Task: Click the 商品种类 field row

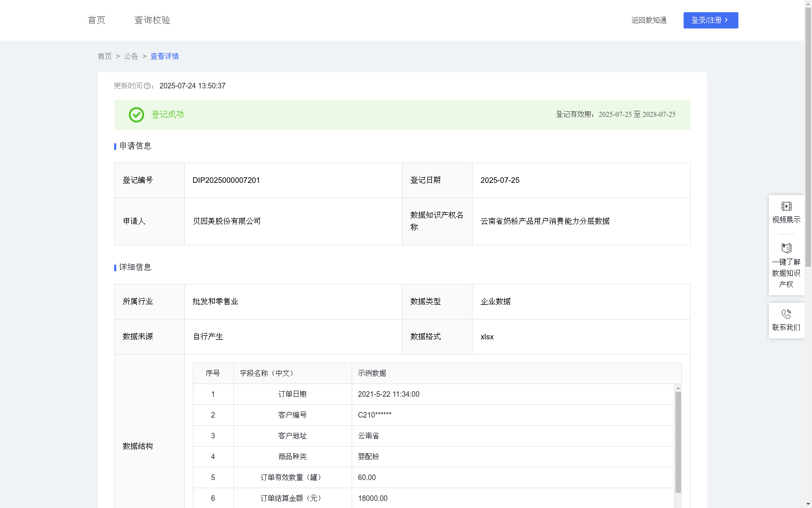Action: click(433, 457)
